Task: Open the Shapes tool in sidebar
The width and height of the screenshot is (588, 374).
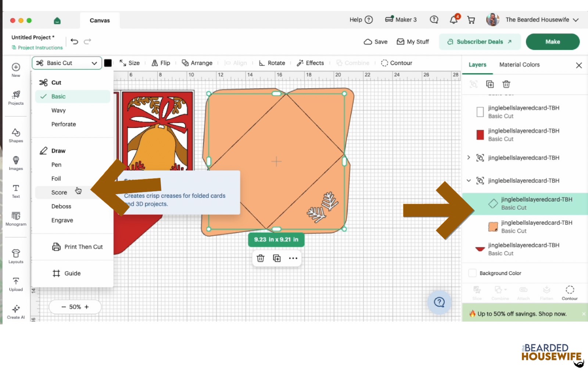Action: 16,135
